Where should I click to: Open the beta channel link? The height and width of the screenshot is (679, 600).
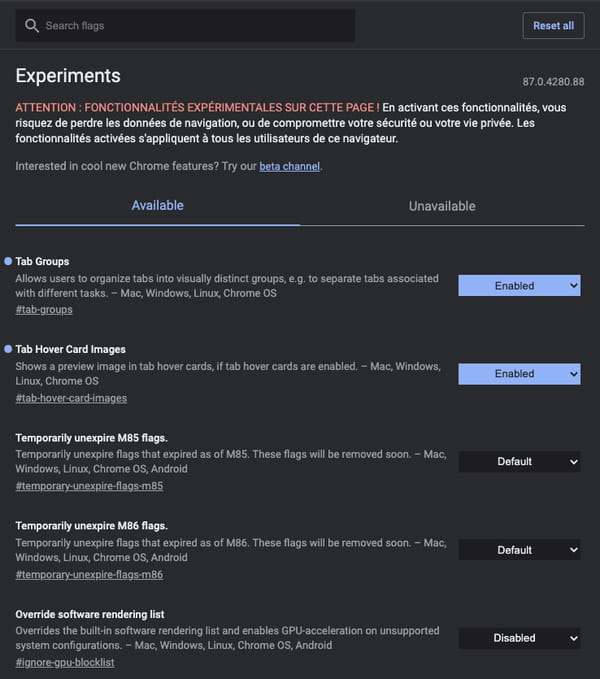pos(290,166)
